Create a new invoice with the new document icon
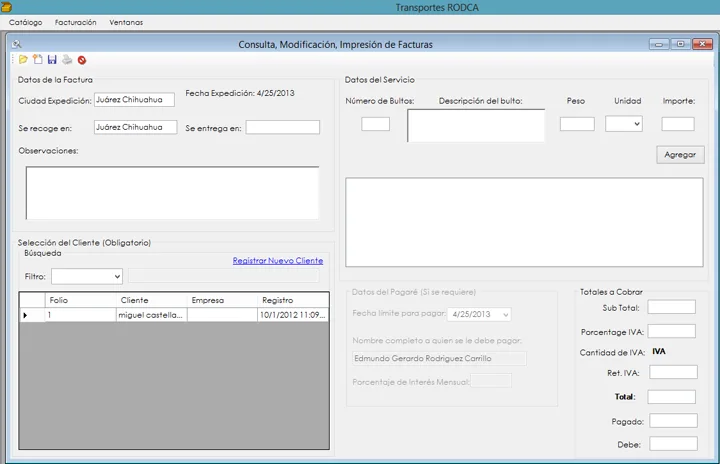Viewport: 720px width, 464px height. [x=38, y=59]
